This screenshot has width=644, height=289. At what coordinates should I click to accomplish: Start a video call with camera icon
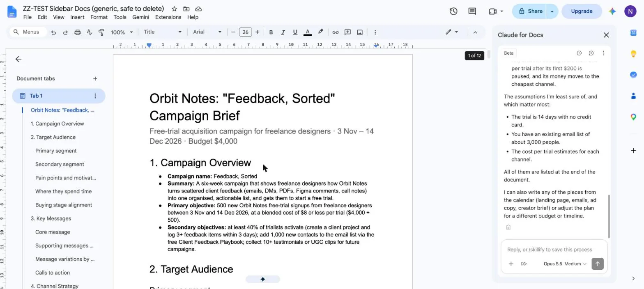[492, 11]
